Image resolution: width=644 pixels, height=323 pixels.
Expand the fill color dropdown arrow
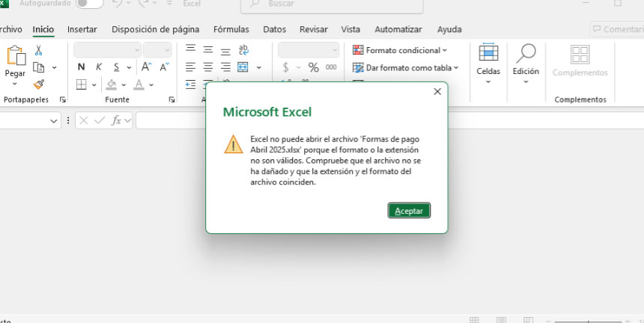tap(124, 84)
